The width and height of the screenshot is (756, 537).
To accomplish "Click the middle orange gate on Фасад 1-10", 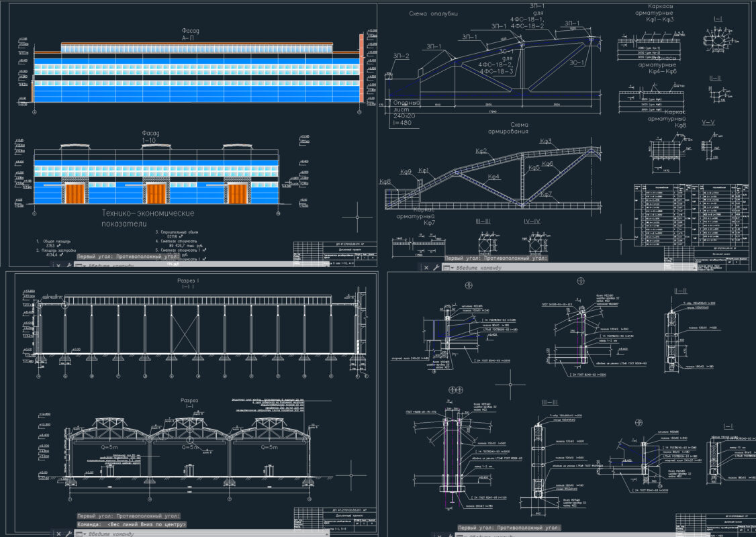I will (x=156, y=193).
